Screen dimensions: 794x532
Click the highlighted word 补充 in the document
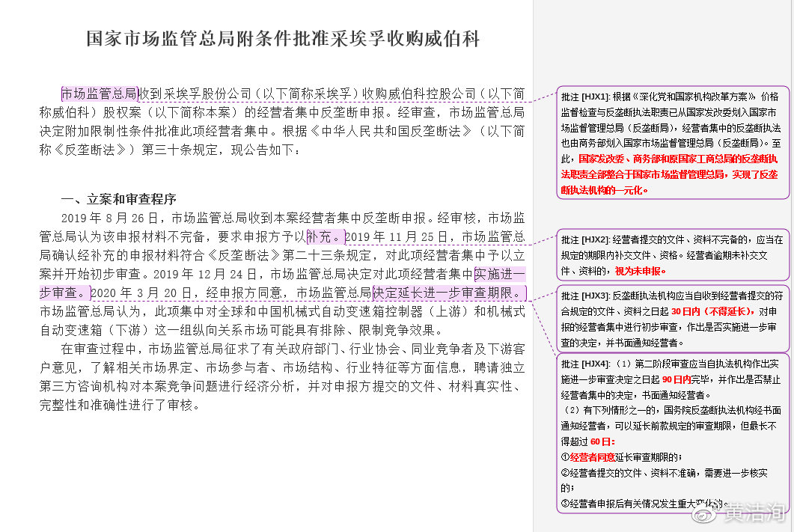(323, 237)
